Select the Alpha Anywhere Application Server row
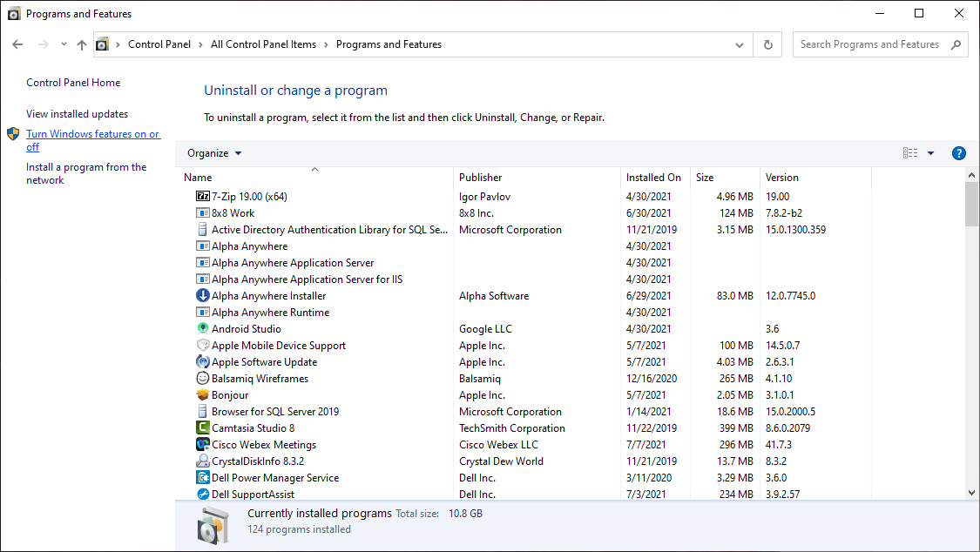 pos(525,262)
